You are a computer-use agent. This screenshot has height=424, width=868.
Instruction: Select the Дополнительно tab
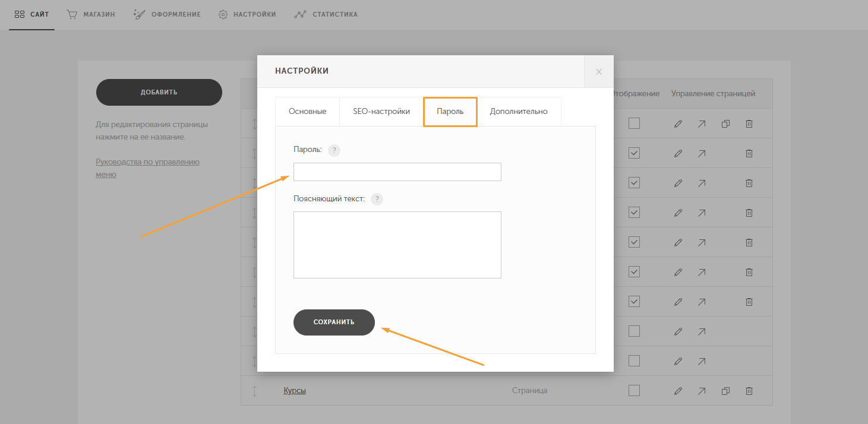click(x=519, y=112)
